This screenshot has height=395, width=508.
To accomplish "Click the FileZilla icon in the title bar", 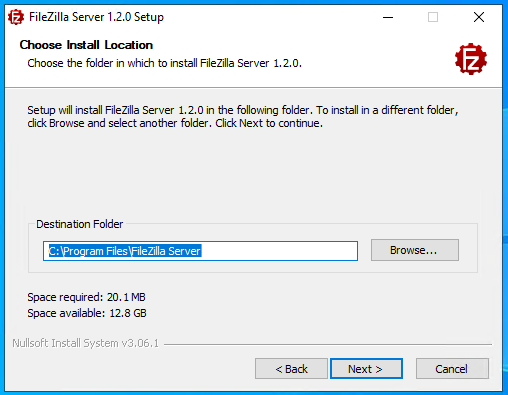I will [16, 17].
